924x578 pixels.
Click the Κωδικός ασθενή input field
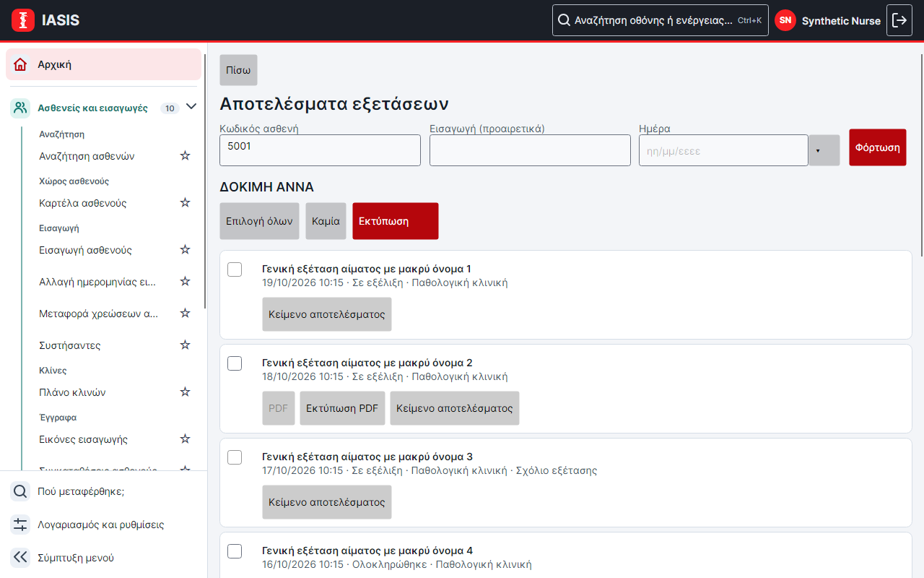coord(320,150)
